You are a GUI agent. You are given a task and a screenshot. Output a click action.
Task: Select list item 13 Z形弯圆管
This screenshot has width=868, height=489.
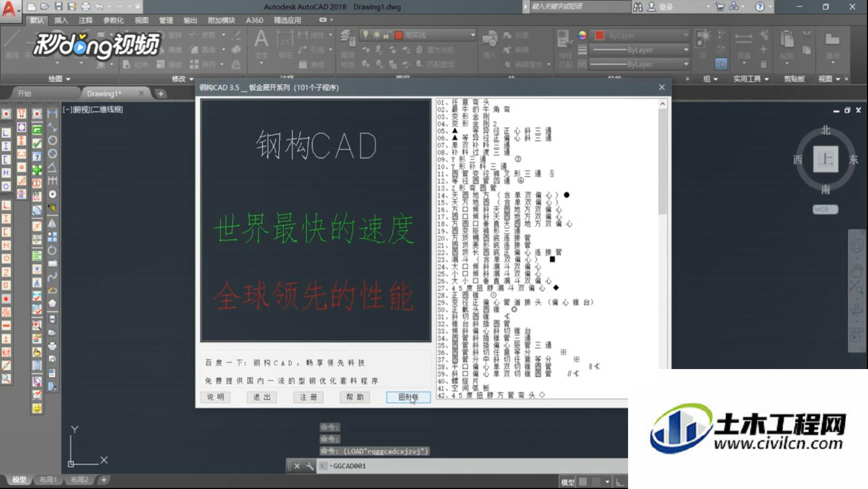(x=467, y=188)
